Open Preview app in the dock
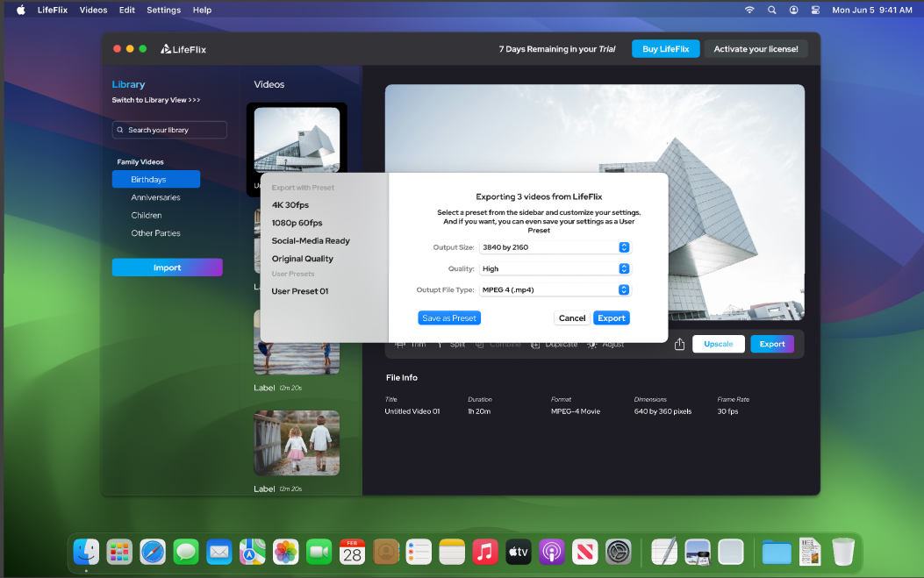Image resolution: width=924 pixels, height=578 pixels. coord(698,553)
